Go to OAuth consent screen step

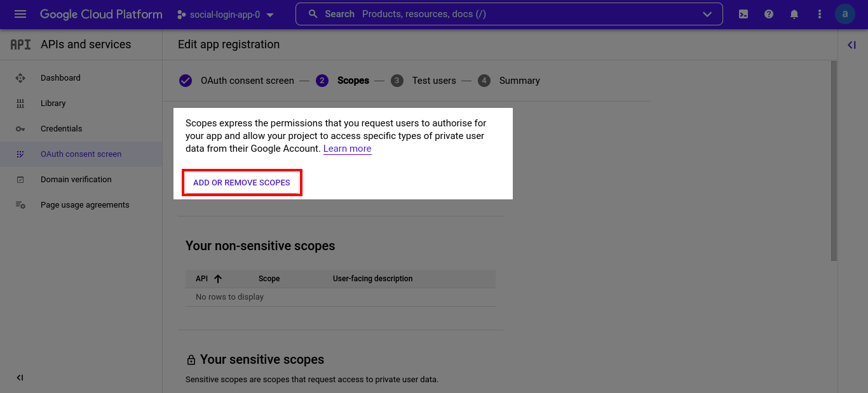coord(247,81)
